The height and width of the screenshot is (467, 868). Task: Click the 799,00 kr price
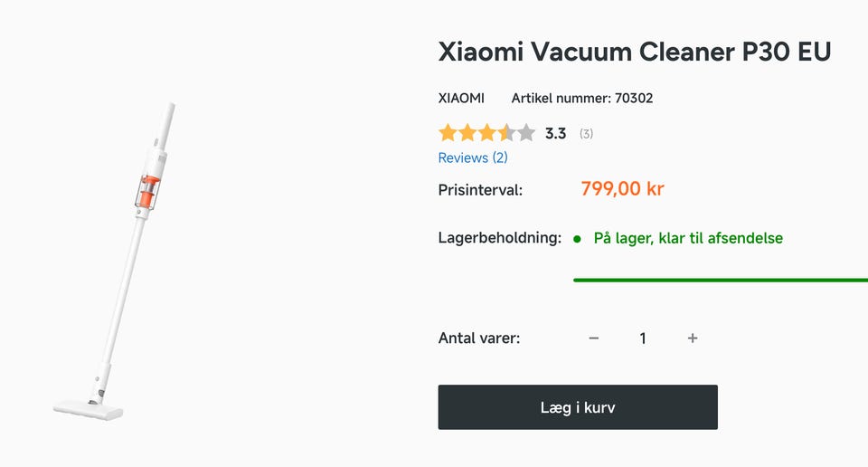click(622, 189)
